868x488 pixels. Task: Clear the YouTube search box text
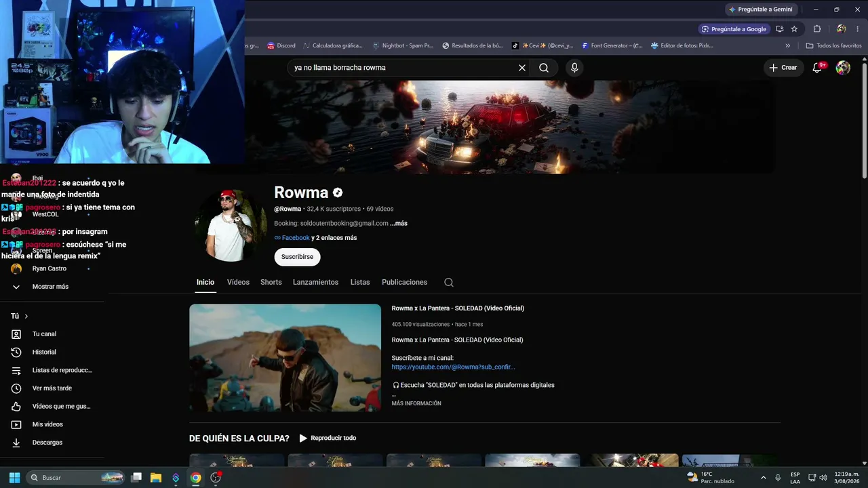[522, 68]
